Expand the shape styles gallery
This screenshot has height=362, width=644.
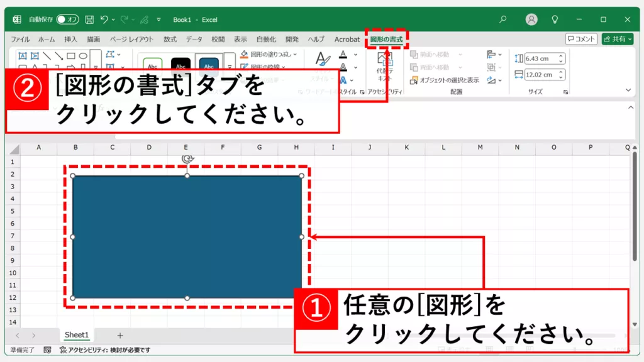pos(230,66)
